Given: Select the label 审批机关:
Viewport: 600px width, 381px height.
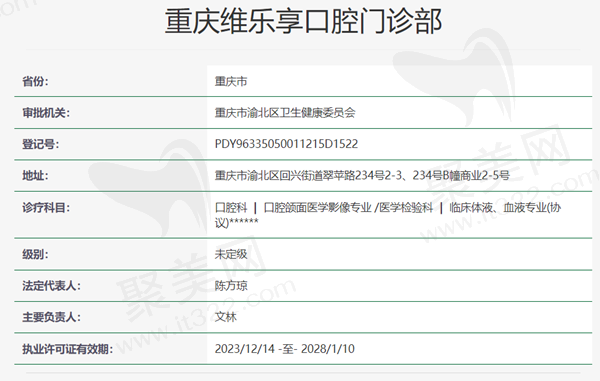Looking at the screenshot, I should [46, 113].
